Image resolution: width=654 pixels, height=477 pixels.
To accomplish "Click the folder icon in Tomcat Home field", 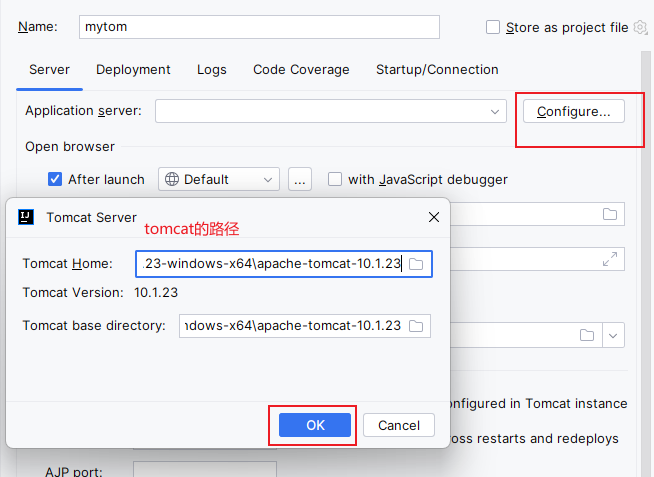I will (x=416, y=264).
